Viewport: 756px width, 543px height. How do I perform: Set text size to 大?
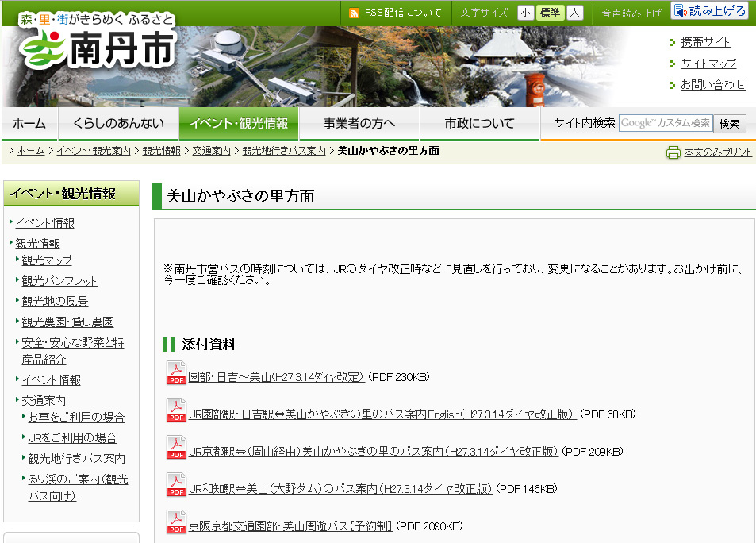pyautogui.click(x=574, y=13)
